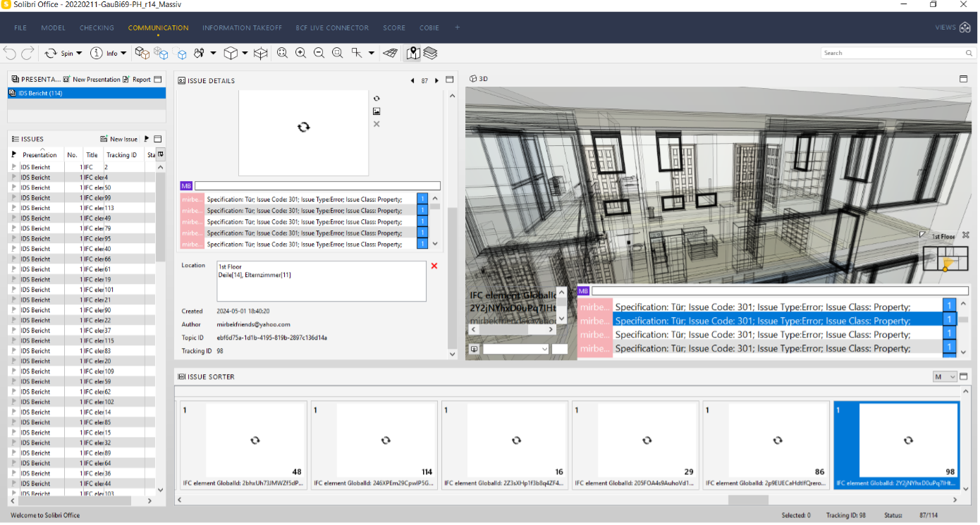Toggle the map navigation icon in toolbar
Image resolution: width=980 pixels, height=525 pixels.
pos(413,53)
